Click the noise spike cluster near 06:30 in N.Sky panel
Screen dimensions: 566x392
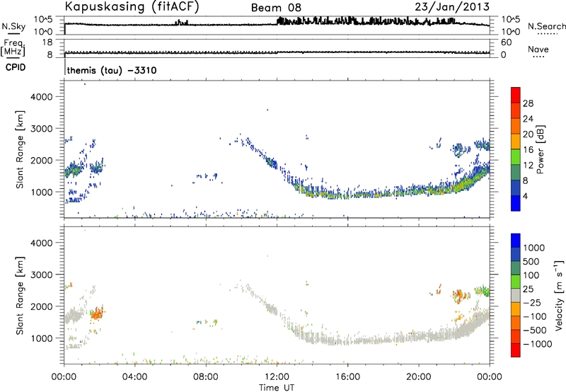coord(182,23)
